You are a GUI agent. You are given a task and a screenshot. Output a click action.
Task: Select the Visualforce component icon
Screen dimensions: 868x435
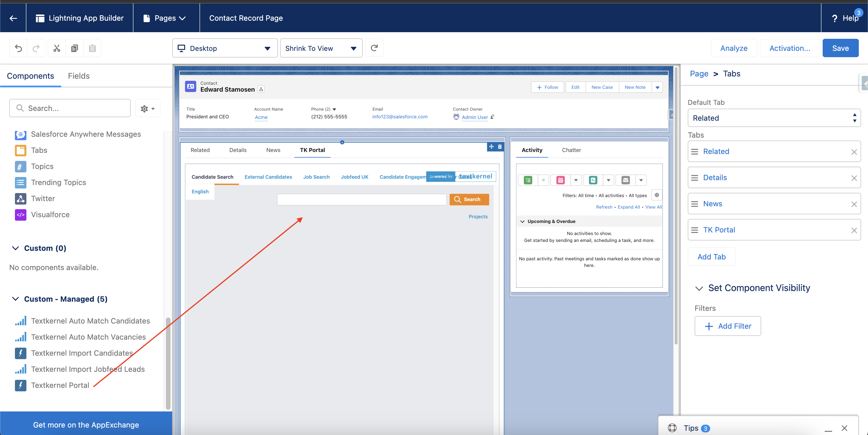pos(21,215)
